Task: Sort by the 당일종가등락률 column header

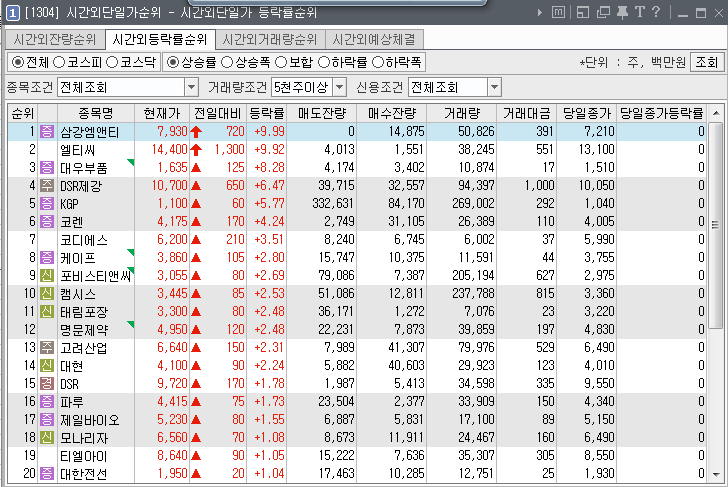Action: point(662,113)
